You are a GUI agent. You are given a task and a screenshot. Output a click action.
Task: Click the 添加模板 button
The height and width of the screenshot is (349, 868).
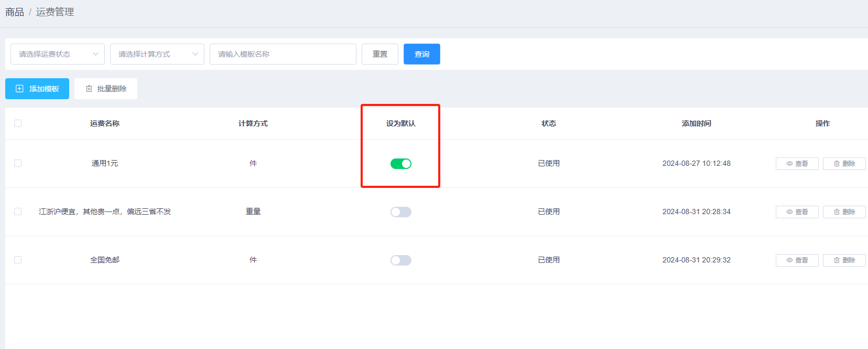[37, 89]
